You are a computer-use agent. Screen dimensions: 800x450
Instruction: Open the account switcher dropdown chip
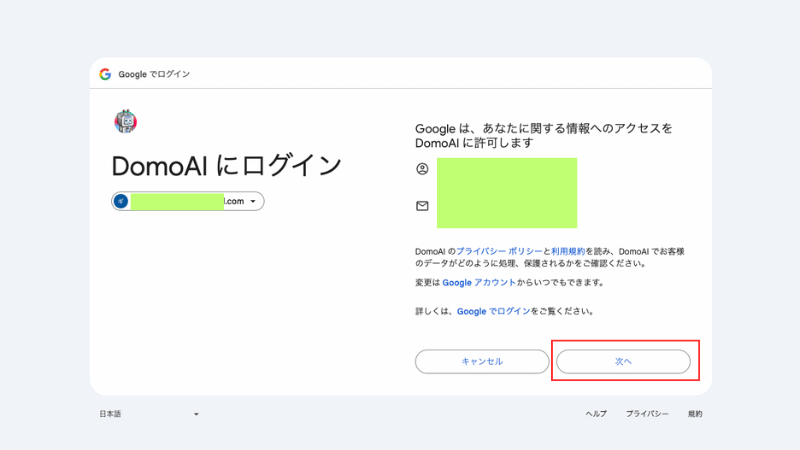[x=188, y=201]
